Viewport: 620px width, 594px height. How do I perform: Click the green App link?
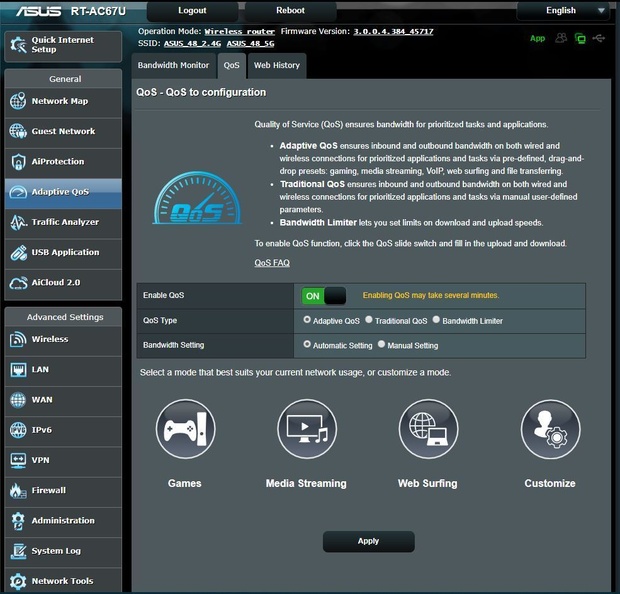click(537, 38)
